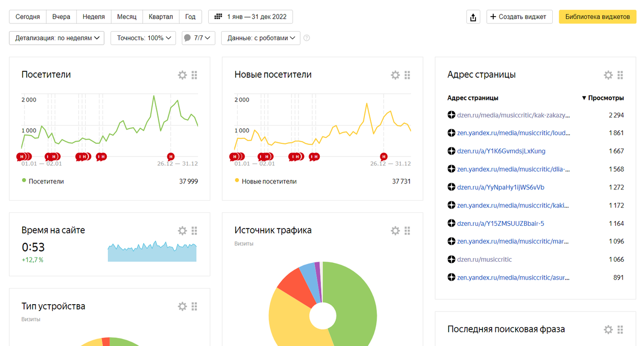Sort table by Просмотры column
644x346 pixels.
(x=603, y=98)
